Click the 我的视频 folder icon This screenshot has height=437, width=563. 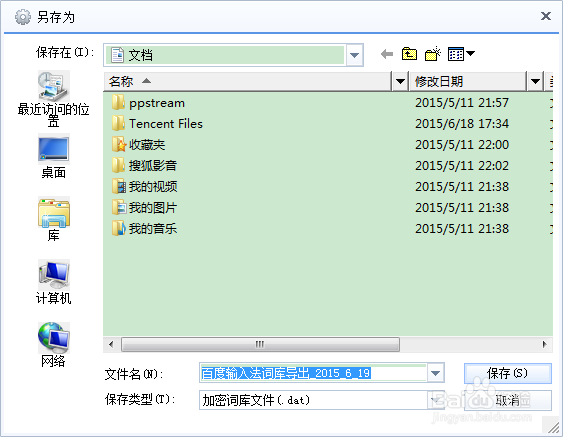pos(119,186)
